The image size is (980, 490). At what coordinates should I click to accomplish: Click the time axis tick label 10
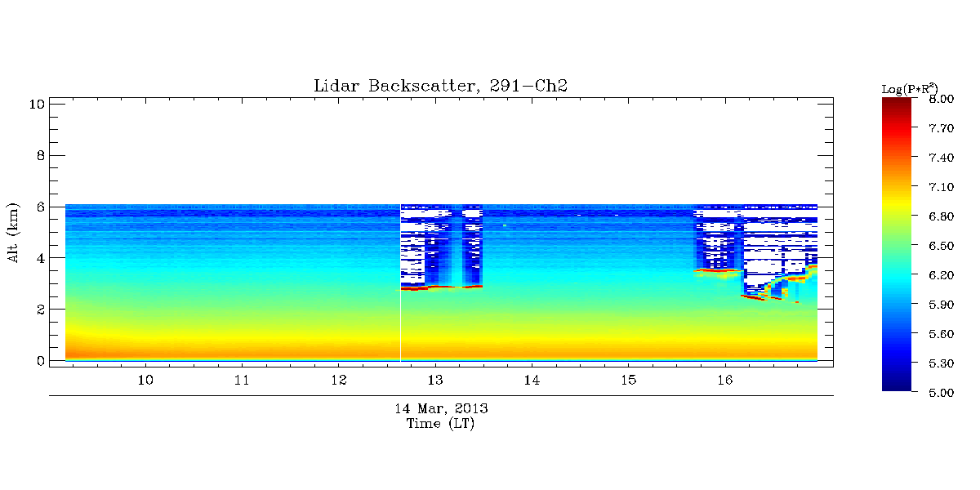145,380
